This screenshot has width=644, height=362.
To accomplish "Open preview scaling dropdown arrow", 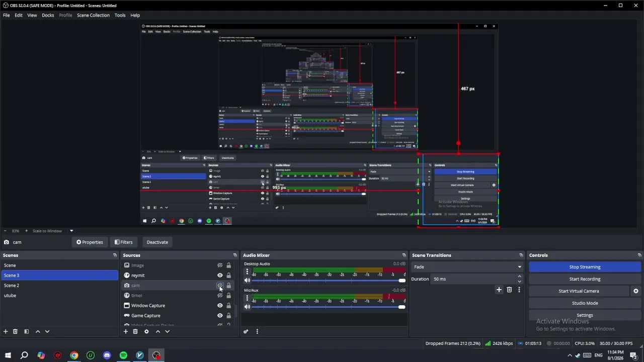I will 71,231.
